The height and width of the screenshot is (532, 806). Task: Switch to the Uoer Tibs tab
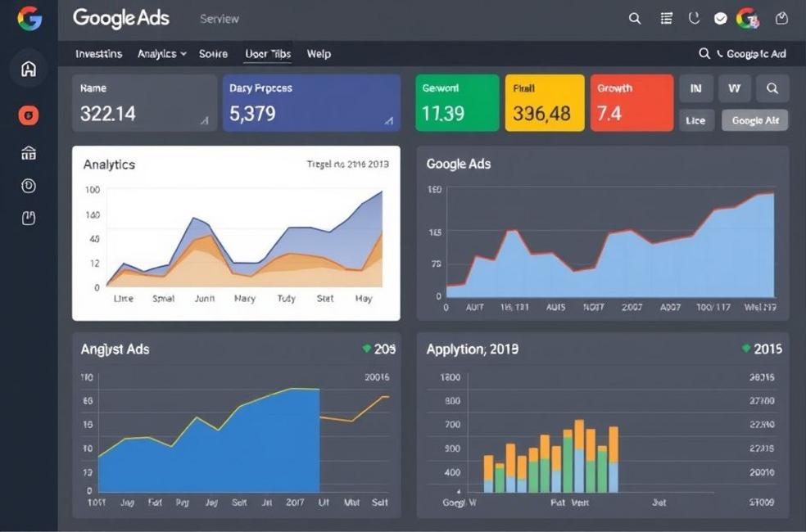(x=268, y=54)
